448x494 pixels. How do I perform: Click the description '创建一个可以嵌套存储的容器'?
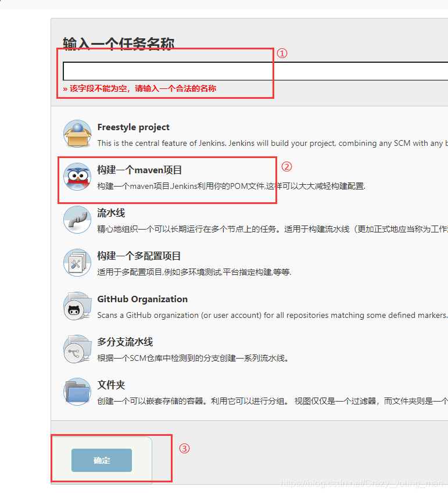[x=273, y=401]
